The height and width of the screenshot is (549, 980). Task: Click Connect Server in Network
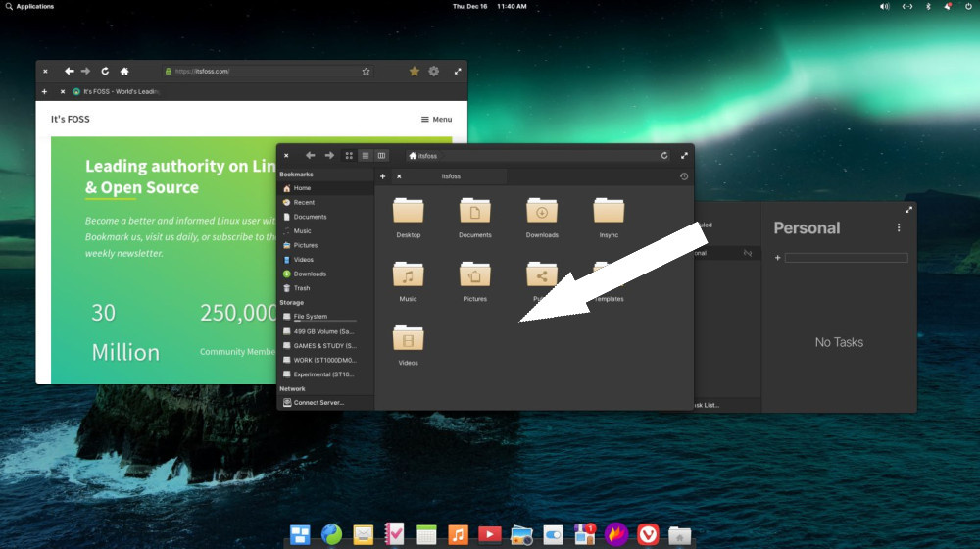click(x=325, y=403)
